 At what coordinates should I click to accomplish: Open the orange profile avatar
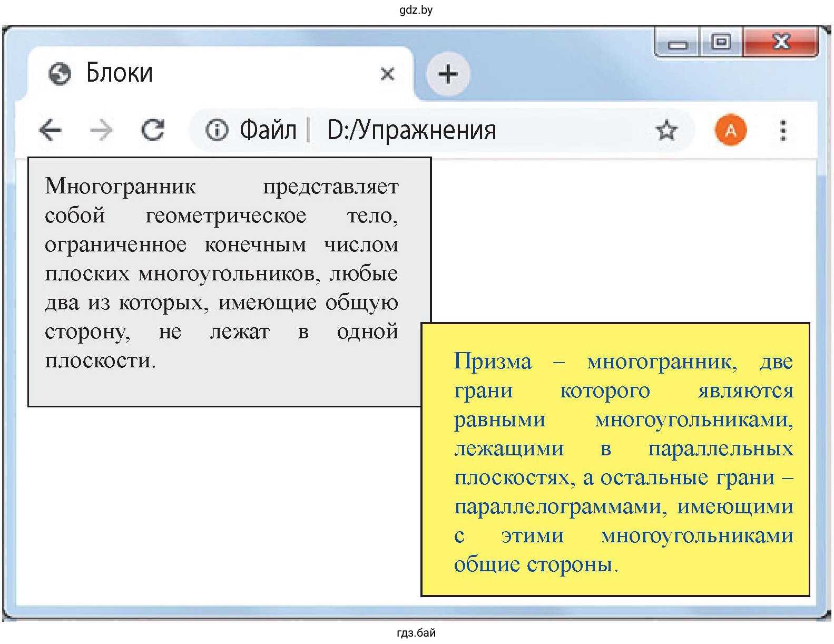[x=731, y=130]
